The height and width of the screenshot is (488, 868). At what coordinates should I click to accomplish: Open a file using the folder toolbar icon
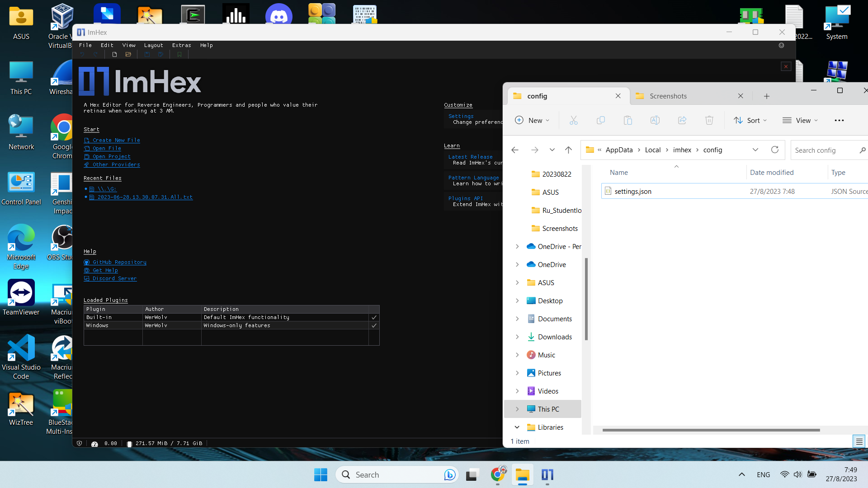click(128, 54)
